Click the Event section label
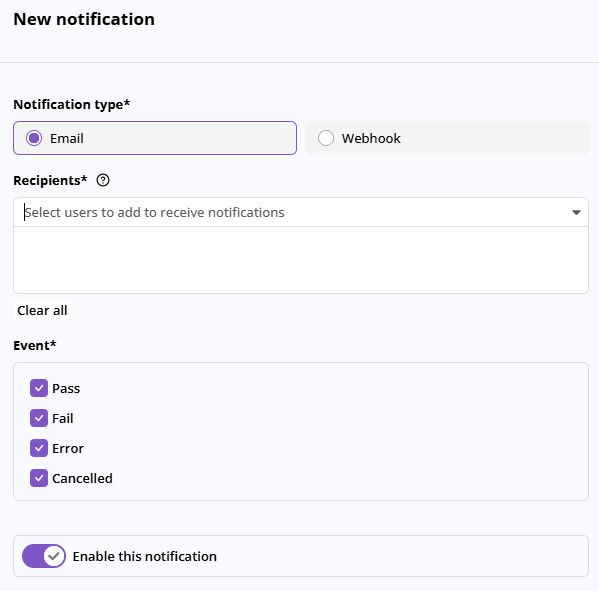This screenshot has width=599, height=591. (x=35, y=345)
